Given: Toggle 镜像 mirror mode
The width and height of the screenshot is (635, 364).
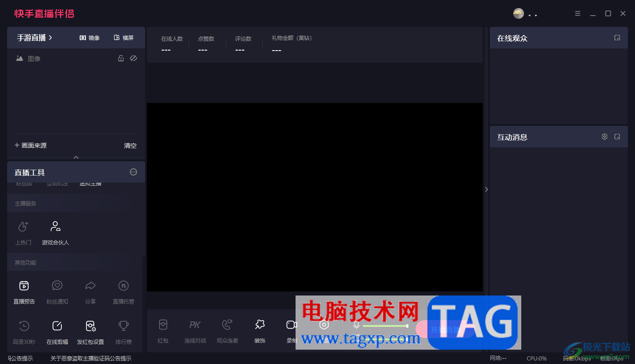Looking at the screenshot, I should [x=90, y=38].
